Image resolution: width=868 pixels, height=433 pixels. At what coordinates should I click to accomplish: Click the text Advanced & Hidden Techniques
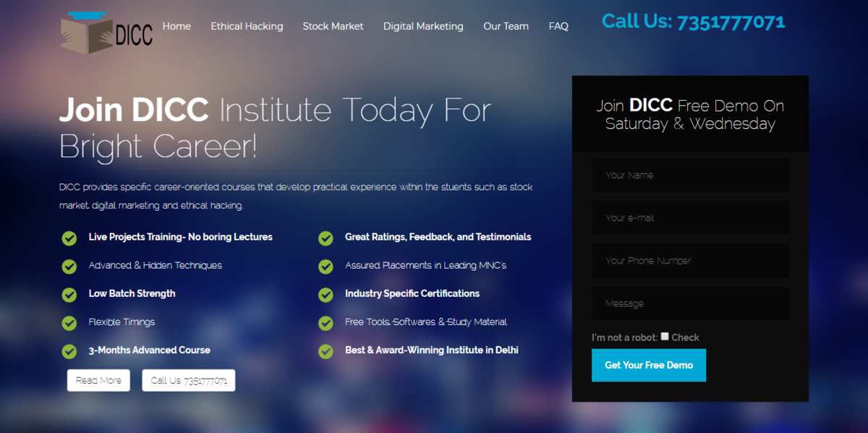[156, 265]
